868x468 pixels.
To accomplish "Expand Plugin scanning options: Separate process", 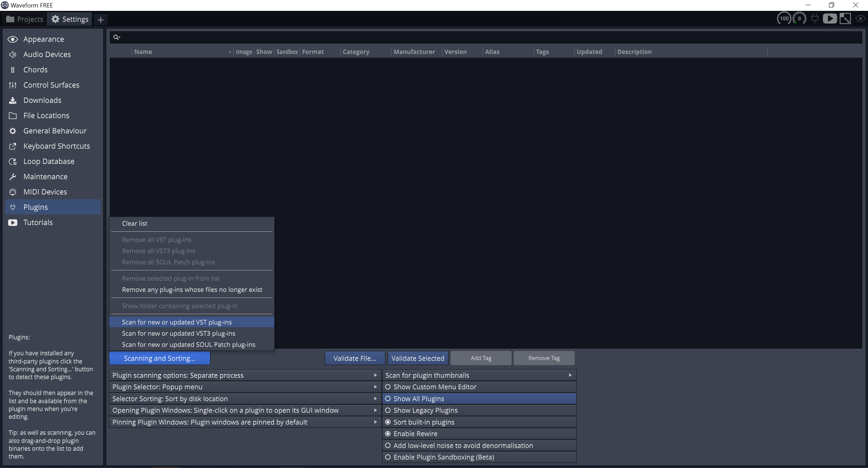I will point(245,375).
